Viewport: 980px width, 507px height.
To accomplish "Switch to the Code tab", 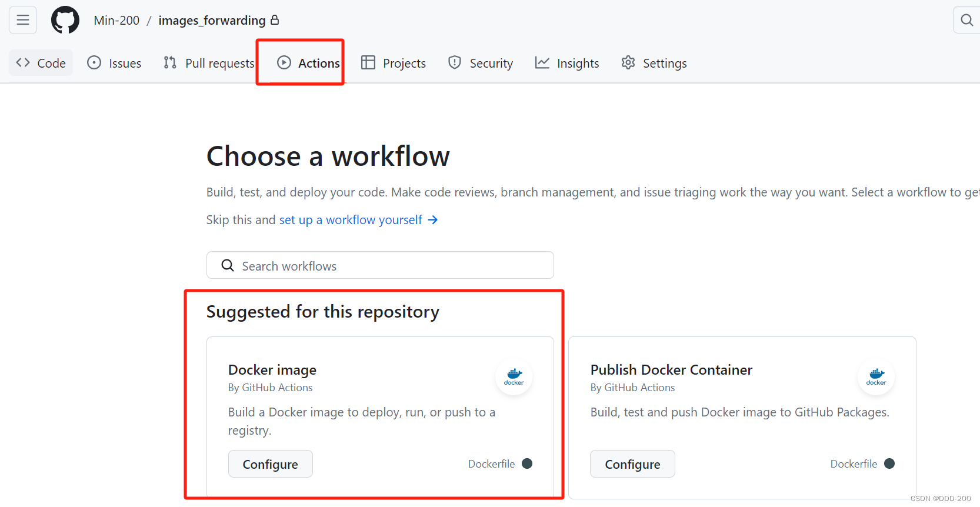I will [41, 63].
